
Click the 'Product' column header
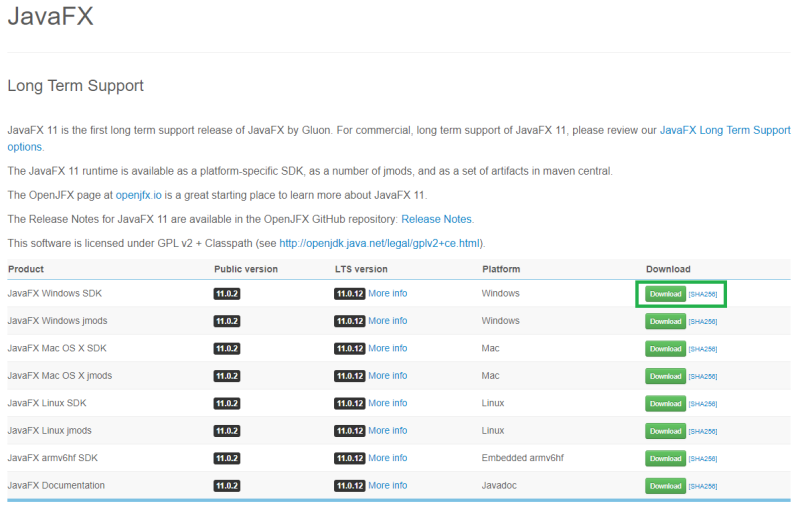[x=26, y=269]
